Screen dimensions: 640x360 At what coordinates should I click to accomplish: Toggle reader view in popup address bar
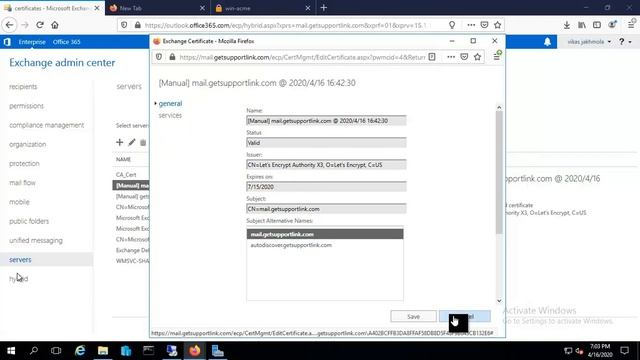(432, 57)
